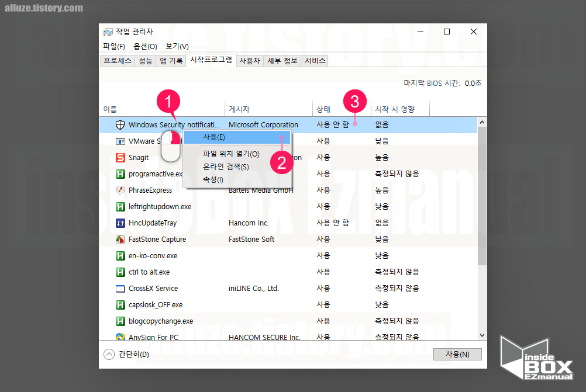Switch to the 앱 기록 tab

[171, 61]
